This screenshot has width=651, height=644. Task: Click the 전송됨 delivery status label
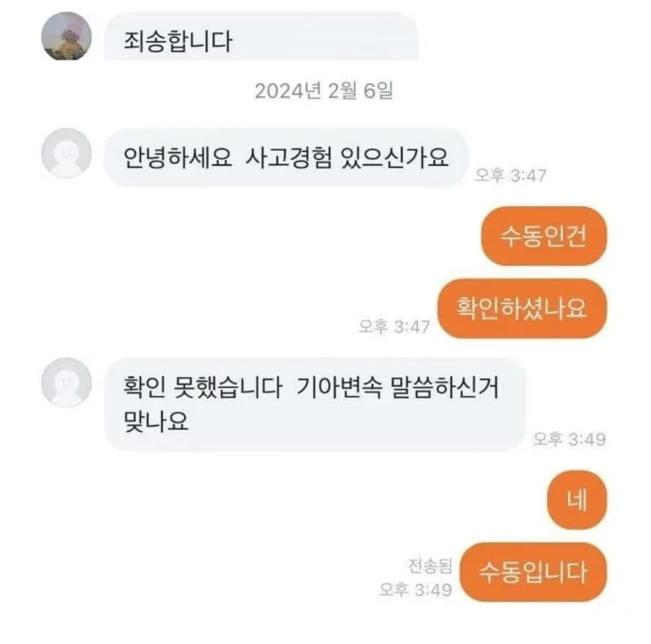430,565
